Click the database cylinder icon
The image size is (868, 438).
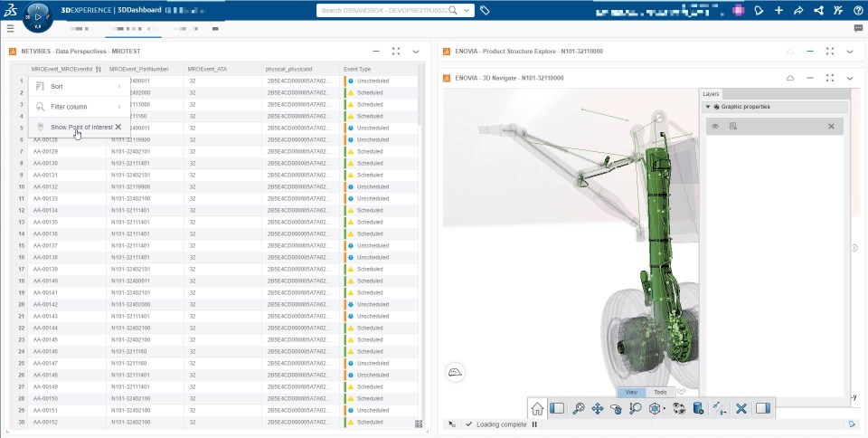tap(698, 409)
